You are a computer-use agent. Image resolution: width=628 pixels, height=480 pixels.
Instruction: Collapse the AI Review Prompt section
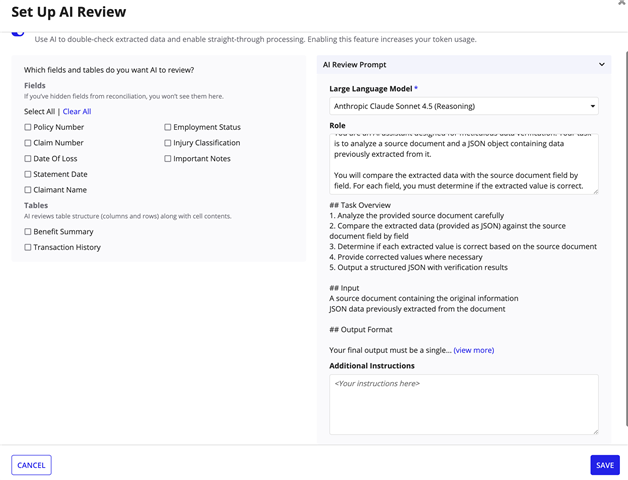coord(601,64)
